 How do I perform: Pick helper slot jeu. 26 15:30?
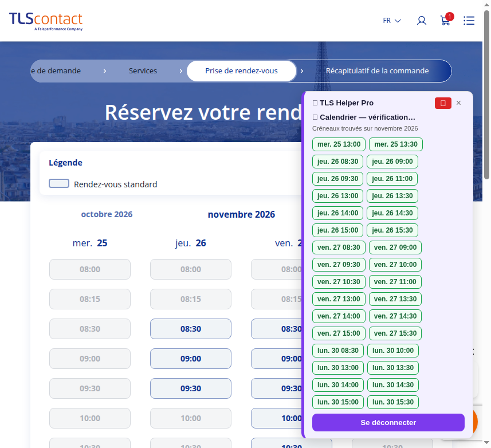coord(392,230)
